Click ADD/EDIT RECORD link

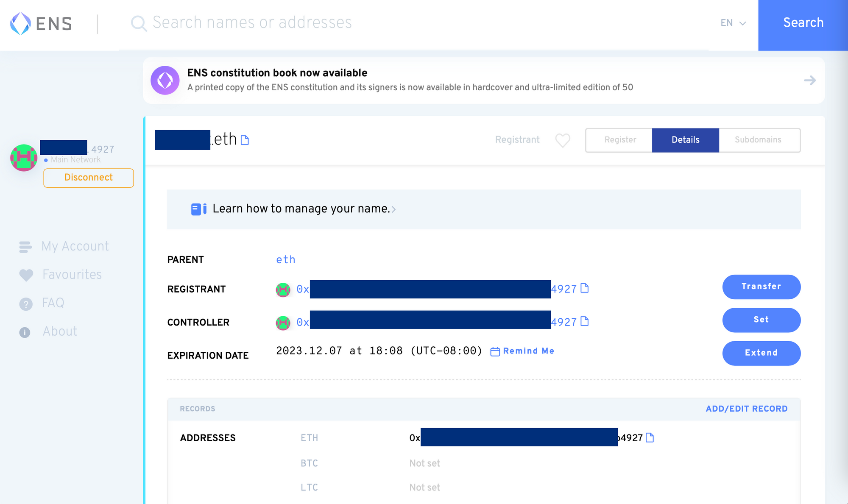(746, 409)
